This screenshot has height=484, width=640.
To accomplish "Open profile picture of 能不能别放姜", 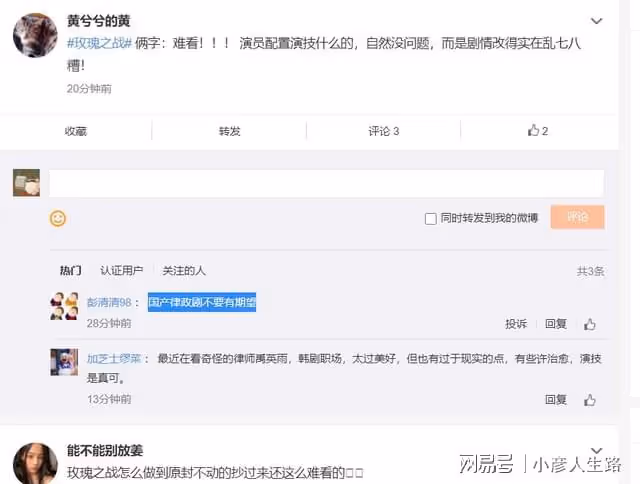I will [x=35, y=463].
